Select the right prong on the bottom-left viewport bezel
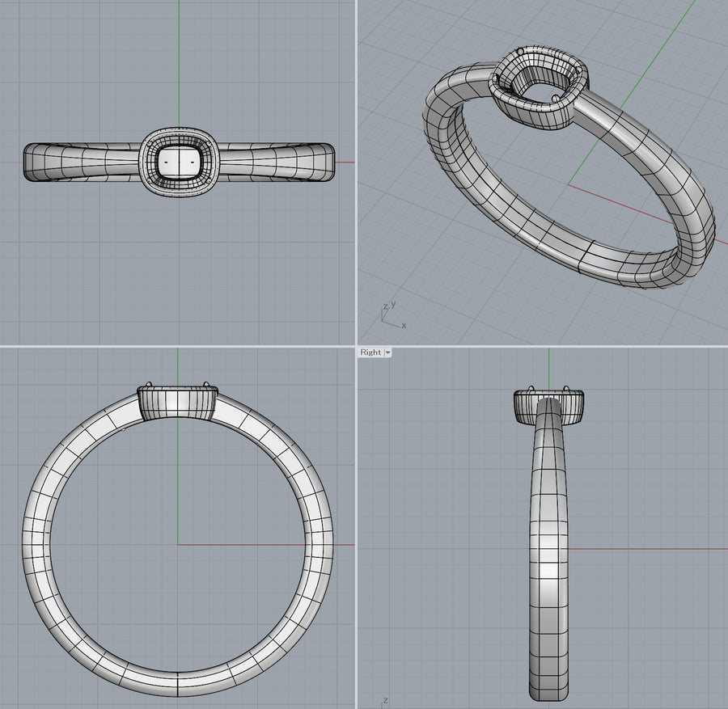728x709 pixels. click(x=207, y=383)
